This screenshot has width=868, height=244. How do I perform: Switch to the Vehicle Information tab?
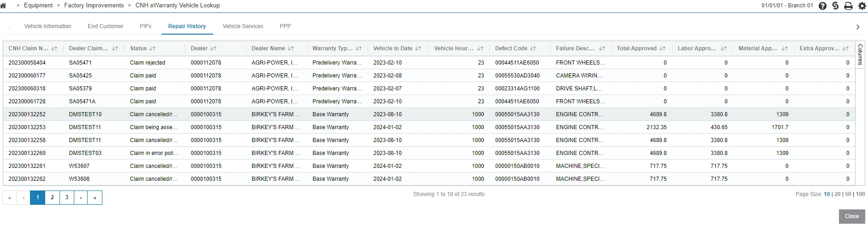48,26
